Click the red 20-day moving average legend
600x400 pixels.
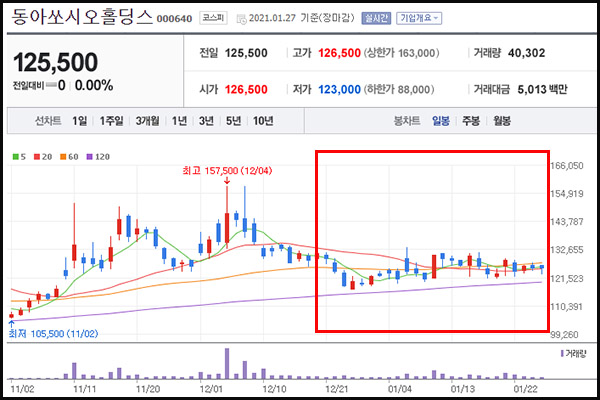(x=43, y=157)
